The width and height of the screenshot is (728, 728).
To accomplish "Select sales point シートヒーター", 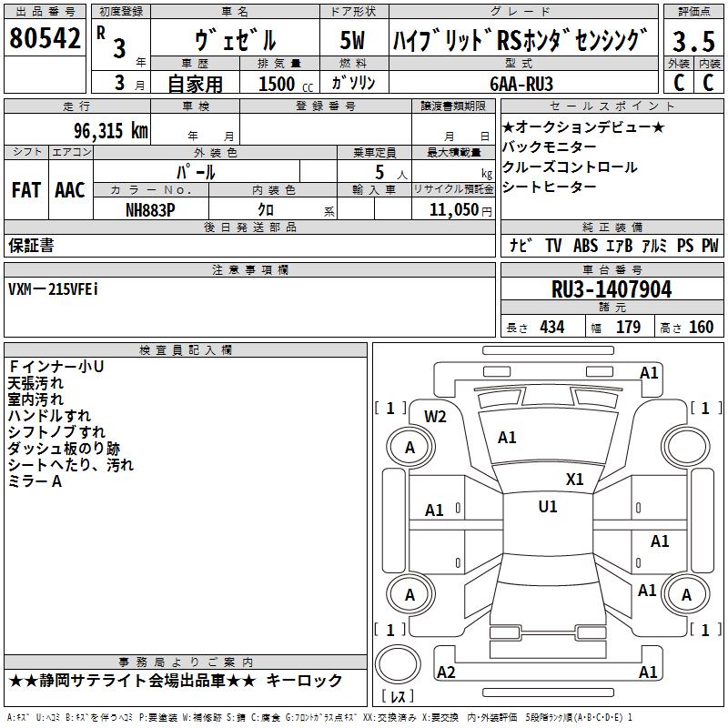I will pyautogui.click(x=550, y=187).
